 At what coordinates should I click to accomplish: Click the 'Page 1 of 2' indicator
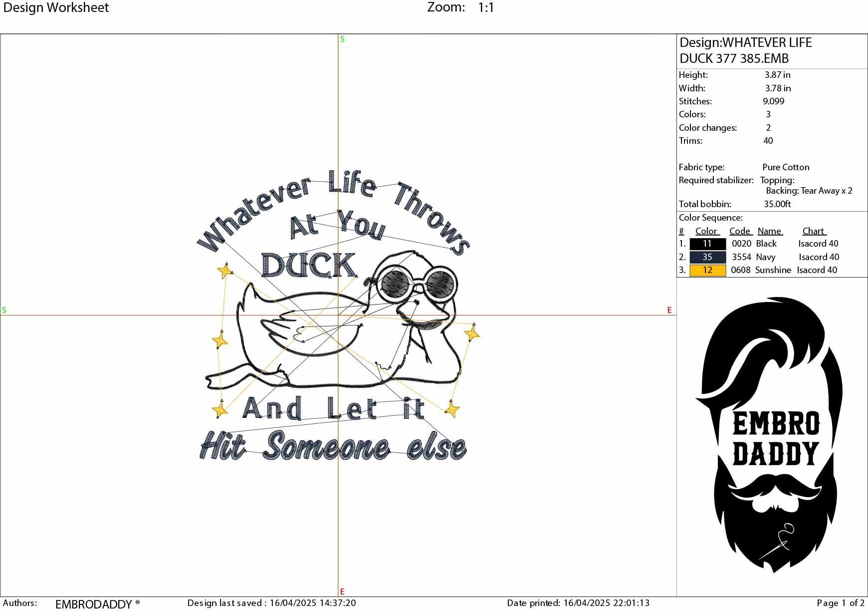841,603
